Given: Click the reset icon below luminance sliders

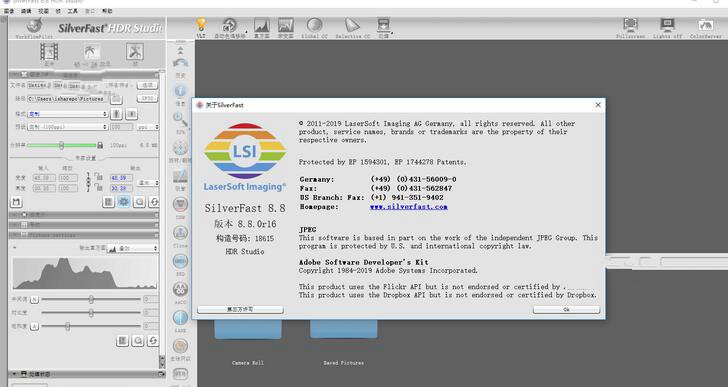Looking at the screenshot, I should coord(153,341).
